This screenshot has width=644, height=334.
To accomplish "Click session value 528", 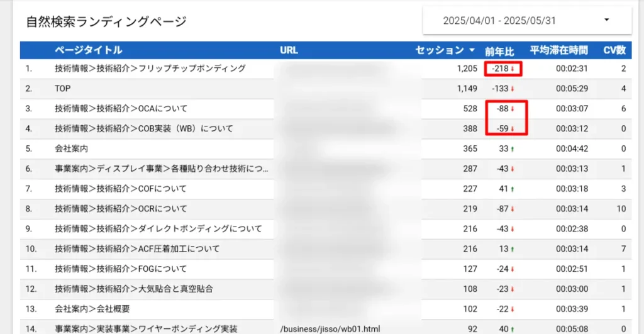I will (470, 108).
